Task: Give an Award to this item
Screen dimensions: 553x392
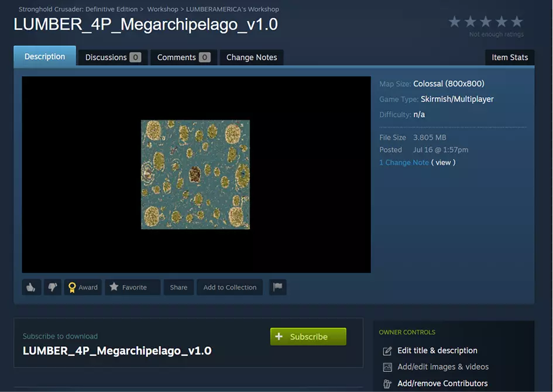Action: 83,287
